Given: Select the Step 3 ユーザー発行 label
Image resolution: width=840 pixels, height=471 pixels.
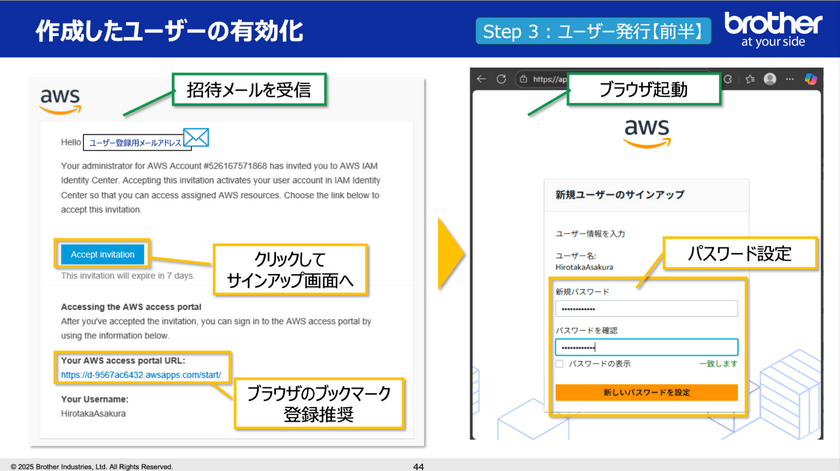Looking at the screenshot, I should coord(595,32).
